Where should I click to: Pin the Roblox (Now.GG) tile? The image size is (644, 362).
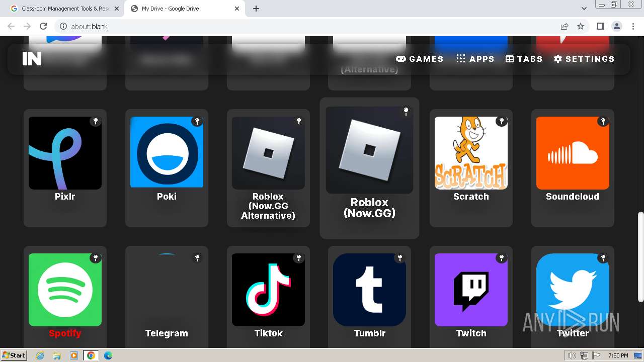click(x=406, y=112)
